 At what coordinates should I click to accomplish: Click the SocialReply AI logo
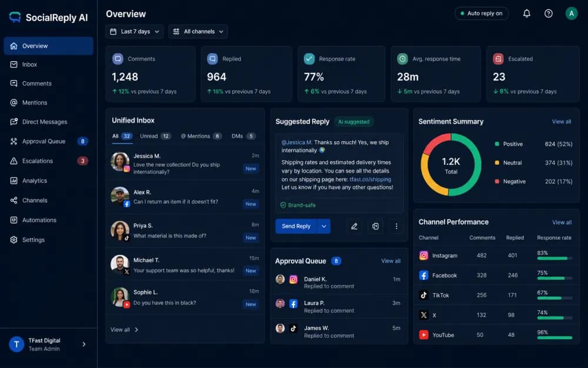coord(48,17)
